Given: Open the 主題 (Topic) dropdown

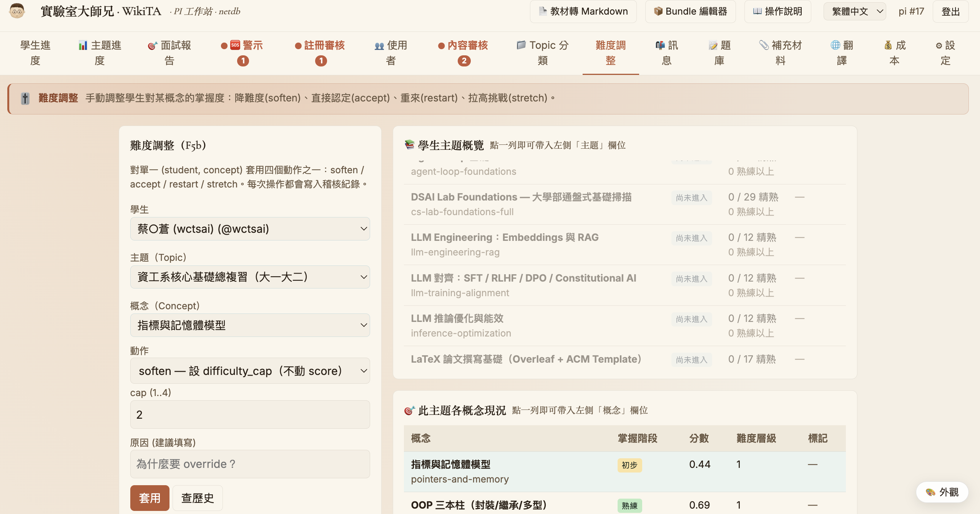Looking at the screenshot, I should pyautogui.click(x=250, y=277).
